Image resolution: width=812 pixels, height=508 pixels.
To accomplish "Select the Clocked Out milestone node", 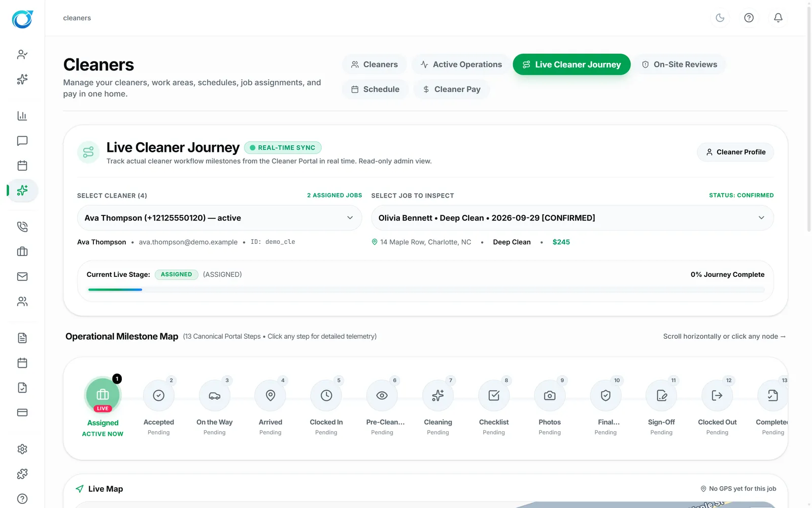I will point(717,395).
